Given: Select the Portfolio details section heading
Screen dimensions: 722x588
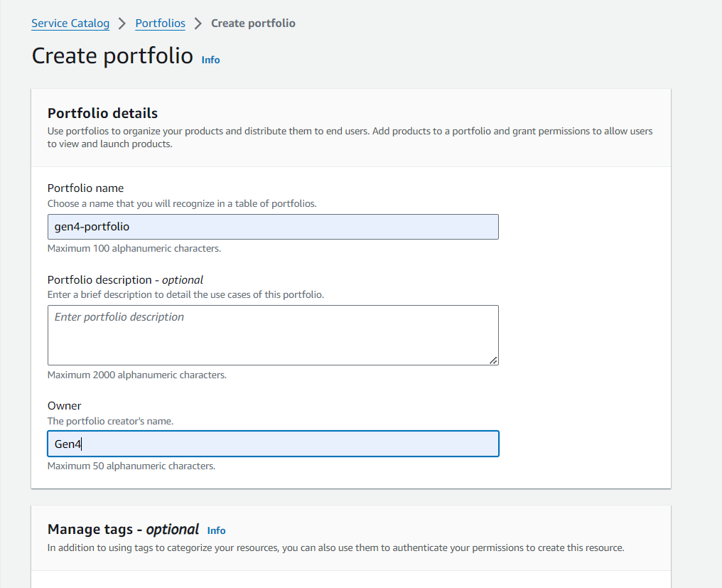Looking at the screenshot, I should pos(102,113).
